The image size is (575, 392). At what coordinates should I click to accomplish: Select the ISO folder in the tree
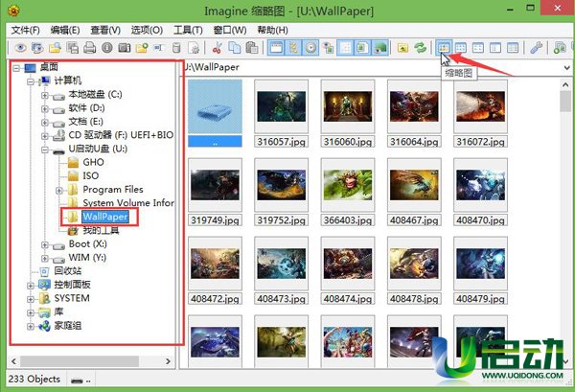tap(91, 175)
